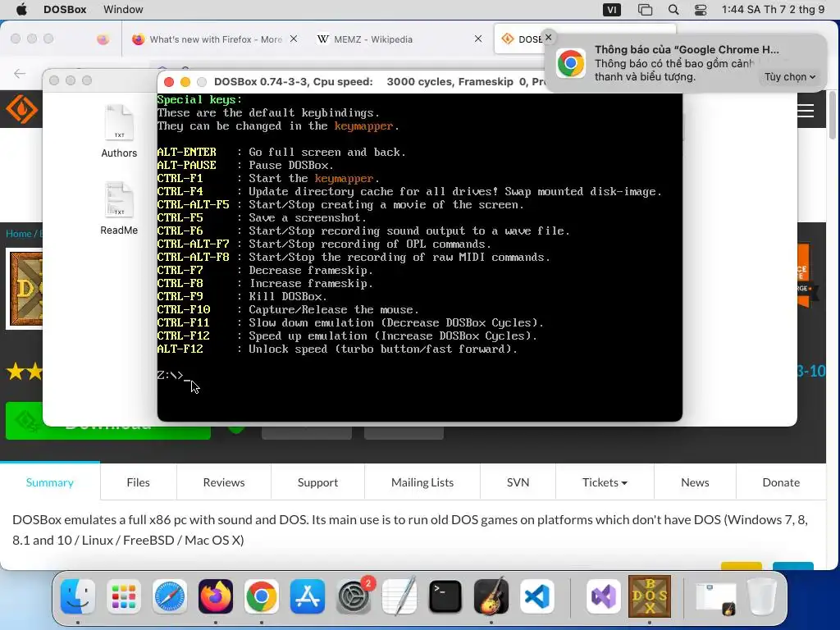Select the Donate tab
The width and height of the screenshot is (840, 630).
click(781, 482)
